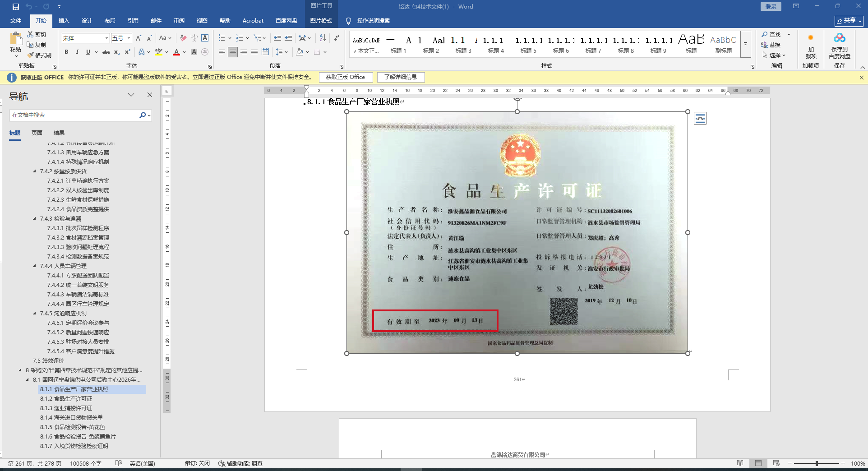Select the food production license image
Screen dimensions: 868x471
coord(517,232)
